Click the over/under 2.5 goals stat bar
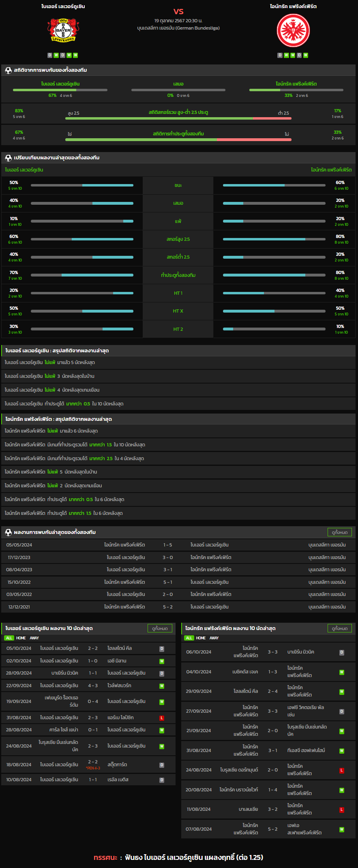 coord(178,118)
